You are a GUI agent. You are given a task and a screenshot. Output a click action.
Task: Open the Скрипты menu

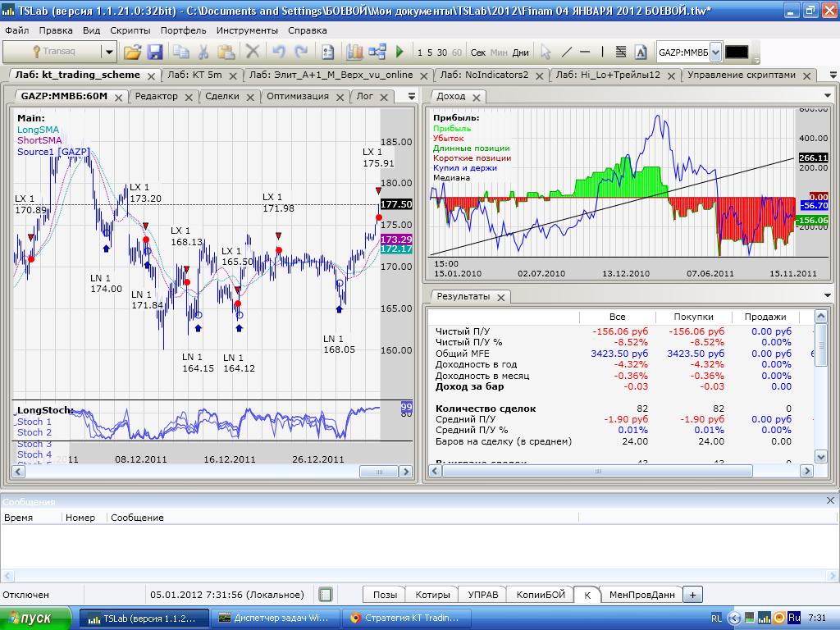(130, 30)
